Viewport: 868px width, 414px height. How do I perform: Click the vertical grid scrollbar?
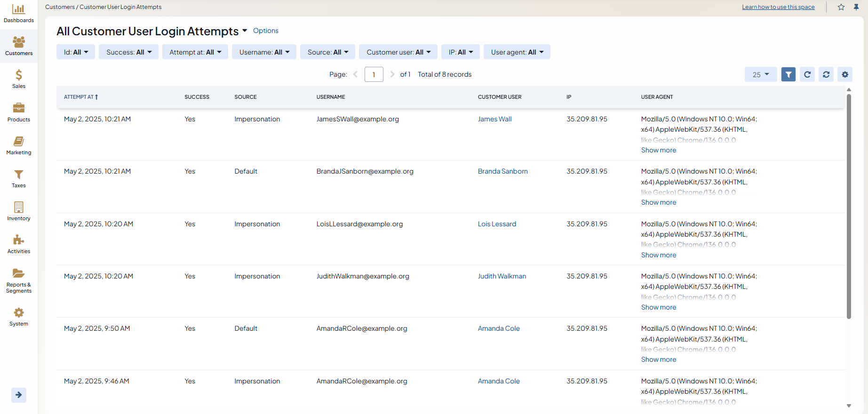pyautogui.click(x=849, y=207)
